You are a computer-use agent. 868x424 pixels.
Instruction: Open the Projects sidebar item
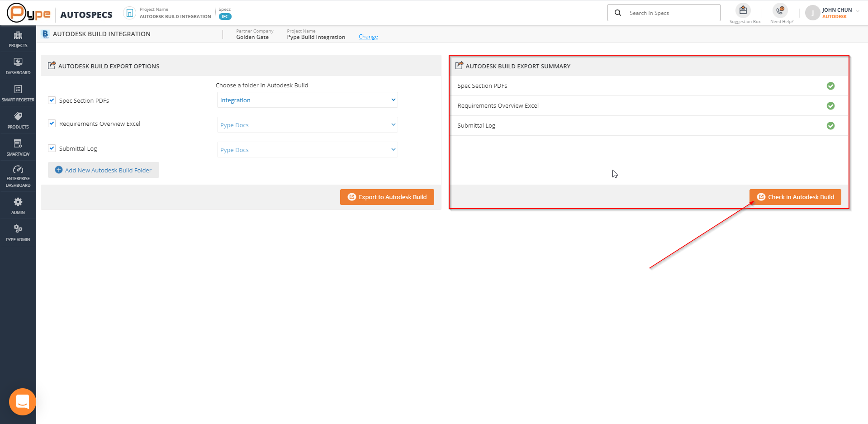[x=18, y=39]
